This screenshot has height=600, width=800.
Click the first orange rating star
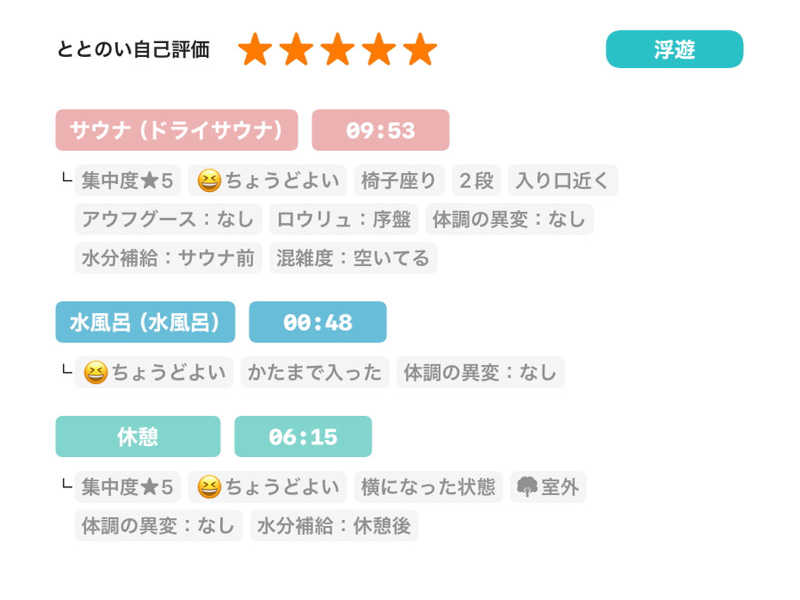click(x=255, y=49)
